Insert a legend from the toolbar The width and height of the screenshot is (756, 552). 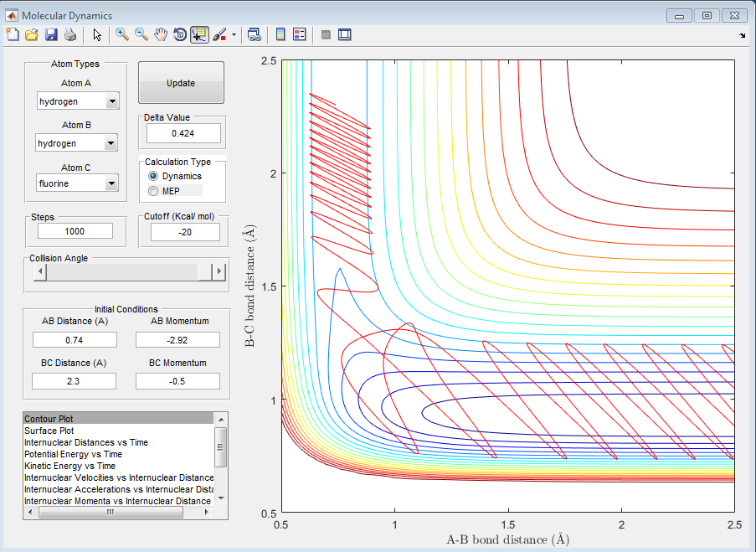299,34
